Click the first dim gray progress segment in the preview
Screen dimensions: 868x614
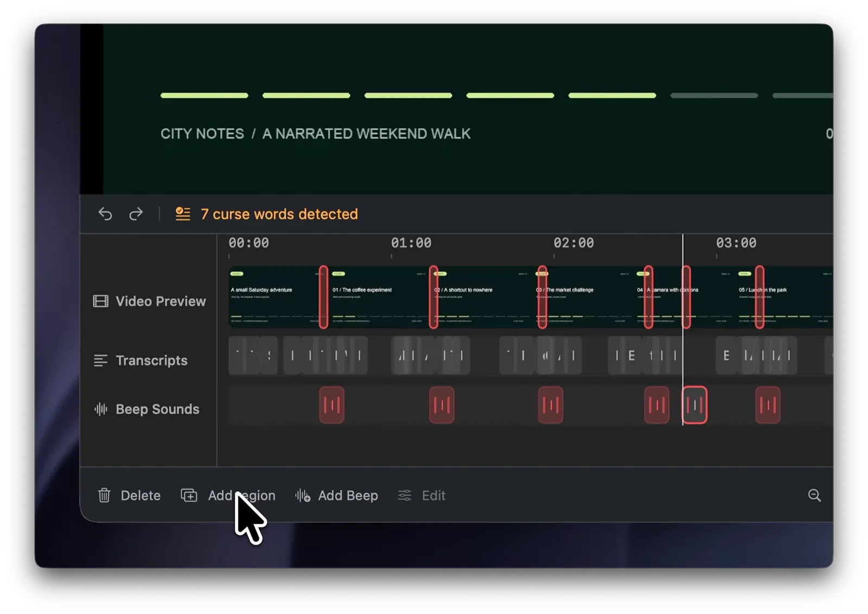point(714,96)
